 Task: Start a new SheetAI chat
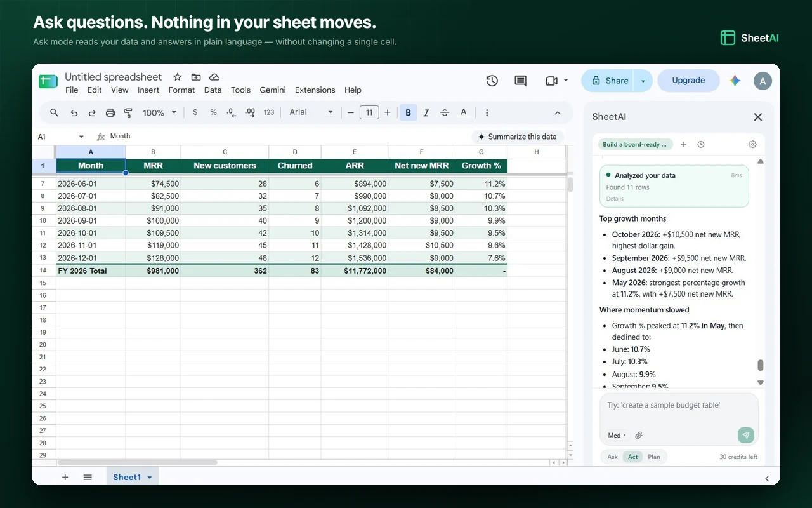click(x=683, y=144)
